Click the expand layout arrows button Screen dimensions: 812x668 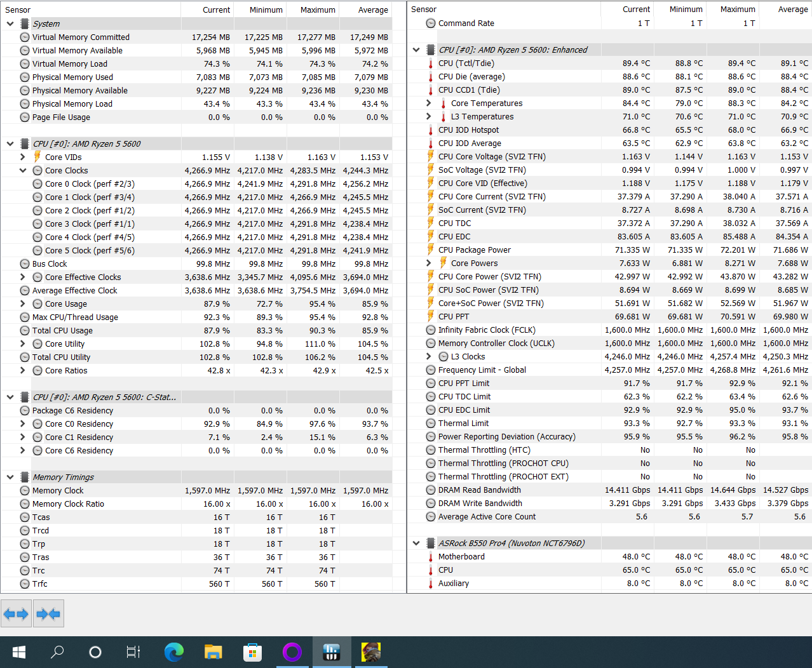click(16, 614)
